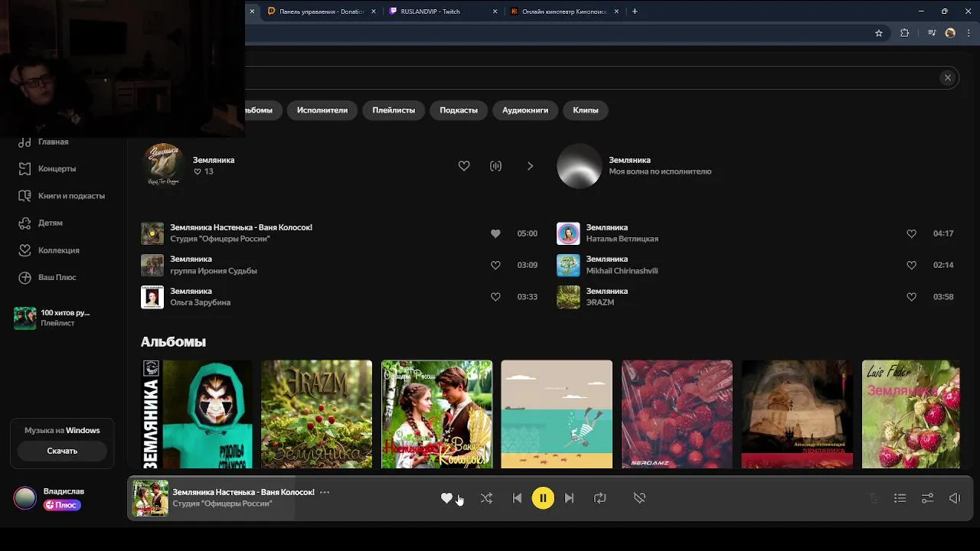The height and width of the screenshot is (551, 980).
Task: Filter results by Исполнители
Action: click(322, 110)
